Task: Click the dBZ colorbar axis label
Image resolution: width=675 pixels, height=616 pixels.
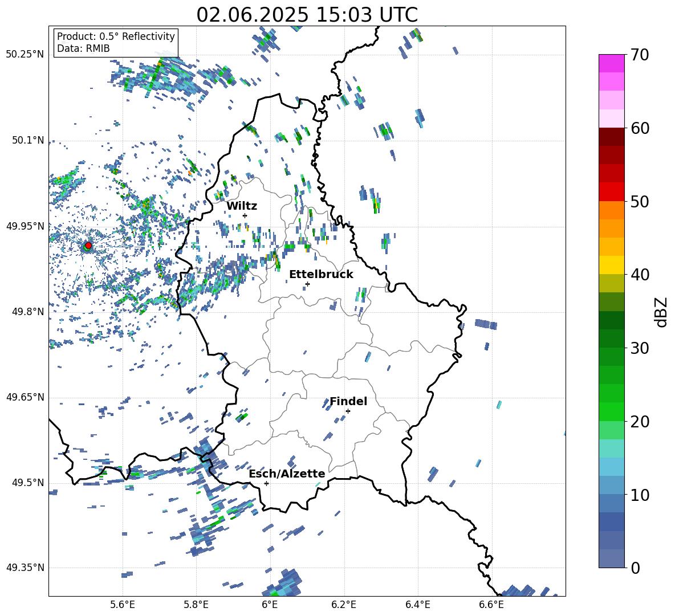Action: 662,312
